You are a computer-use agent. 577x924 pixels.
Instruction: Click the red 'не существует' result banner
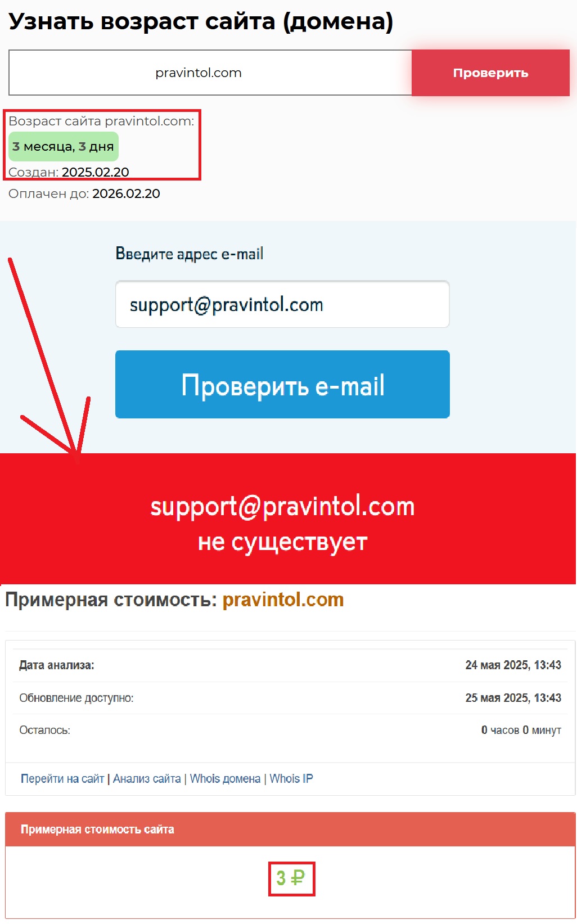288,519
